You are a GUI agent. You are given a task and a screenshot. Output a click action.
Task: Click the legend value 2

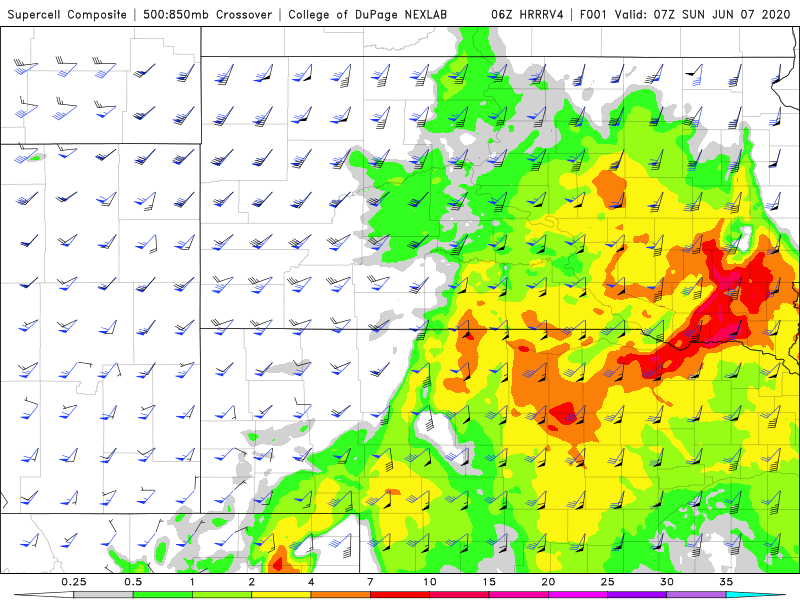[x=252, y=582]
